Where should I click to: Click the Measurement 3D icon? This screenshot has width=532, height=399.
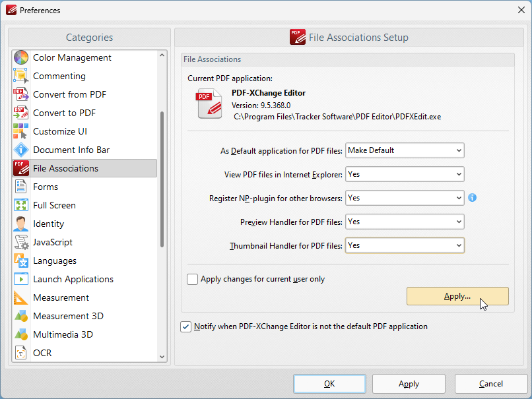tap(21, 316)
